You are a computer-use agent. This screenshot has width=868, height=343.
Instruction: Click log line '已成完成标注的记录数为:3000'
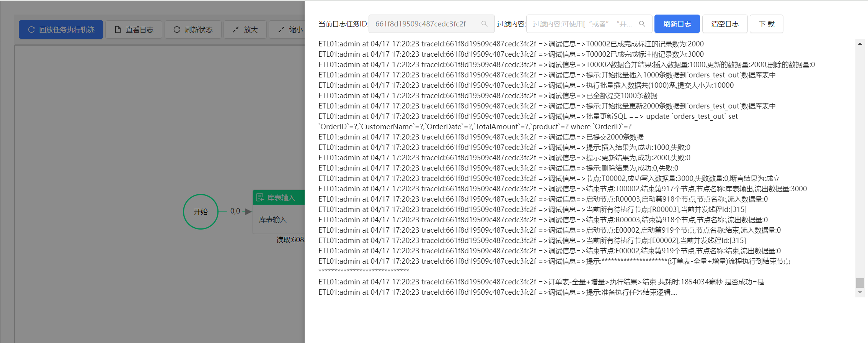(511, 54)
